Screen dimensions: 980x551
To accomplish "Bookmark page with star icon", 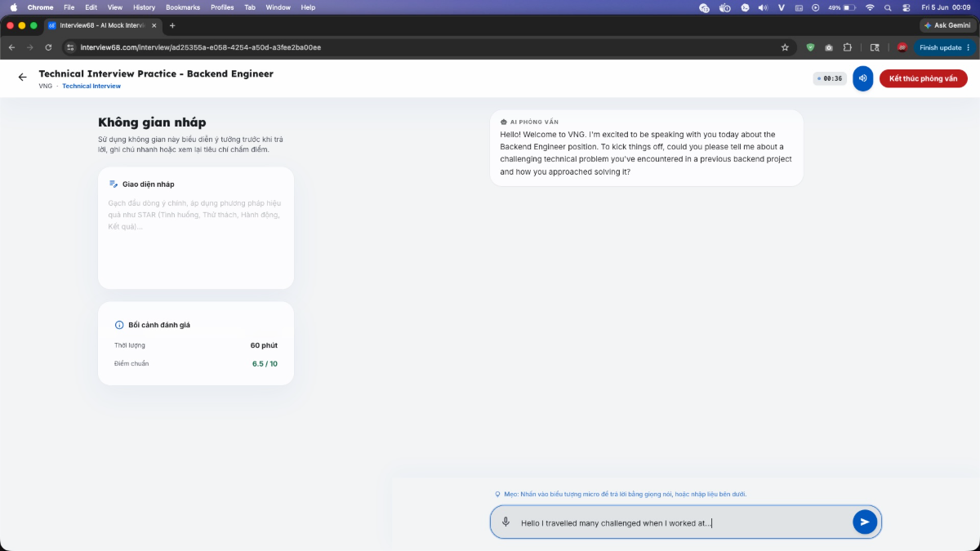I will (x=785, y=47).
